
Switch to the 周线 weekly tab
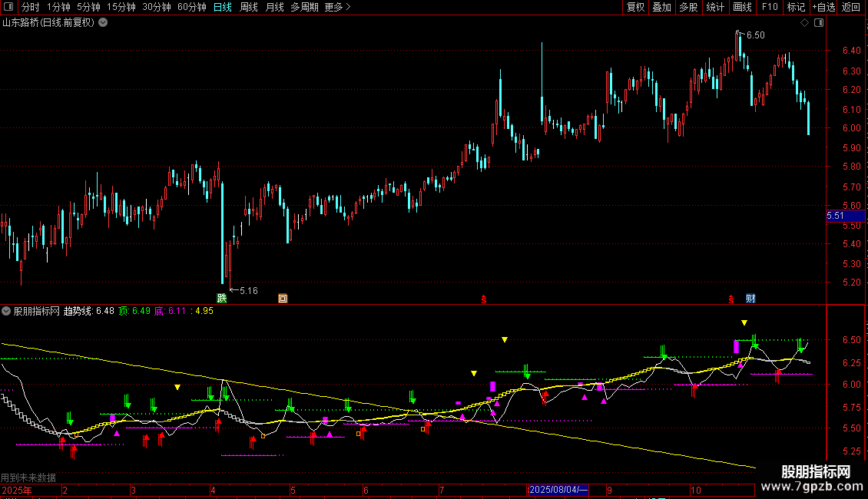pyautogui.click(x=249, y=7)
